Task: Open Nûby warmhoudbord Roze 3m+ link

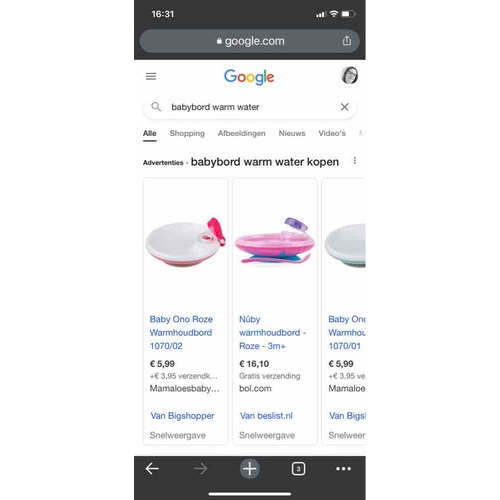Action: pyautogui.click(x=272, y=332)
